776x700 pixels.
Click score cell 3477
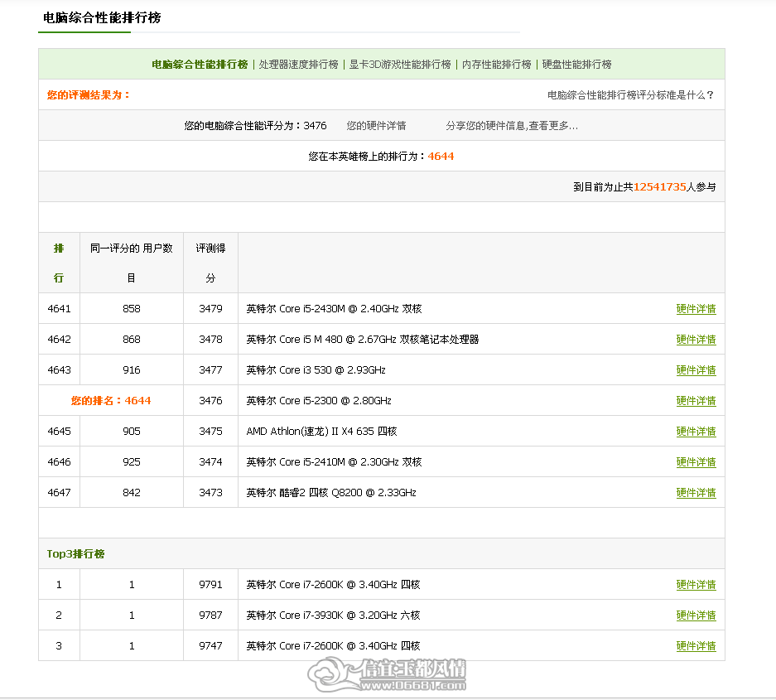(x=211, y=370)
